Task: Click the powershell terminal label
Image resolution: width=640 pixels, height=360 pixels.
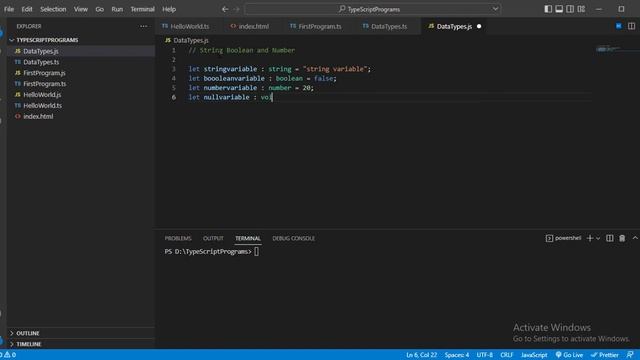Action: click(563, 238)
